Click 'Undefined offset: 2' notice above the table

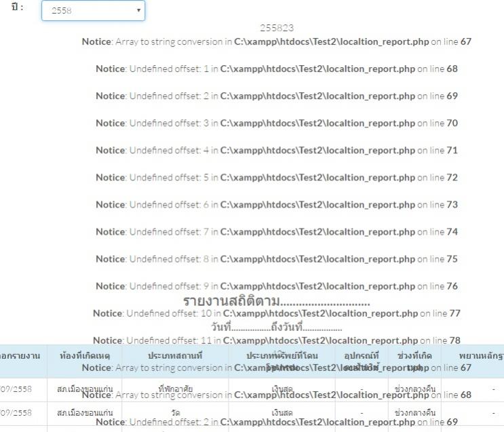pyautogui.click(x=277, y=96)
